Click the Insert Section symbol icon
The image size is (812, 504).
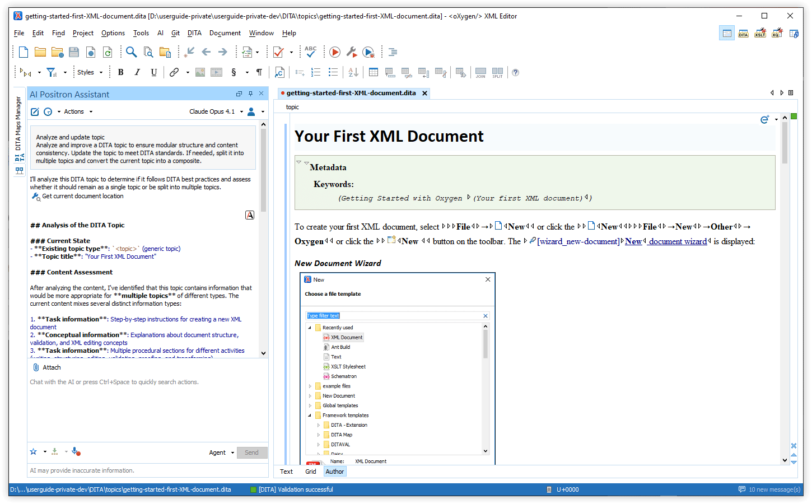(234, 72)
